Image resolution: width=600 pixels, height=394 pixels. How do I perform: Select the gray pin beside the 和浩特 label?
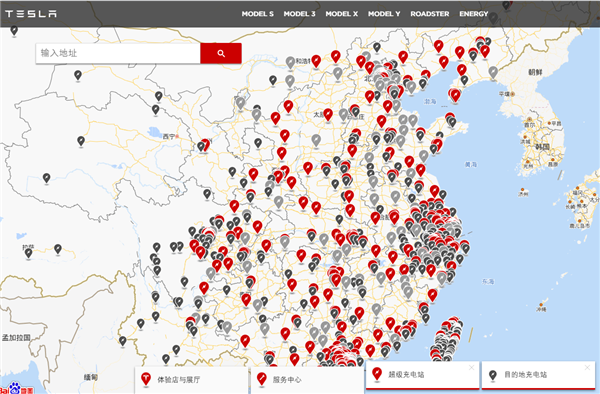tap(290, 62)
